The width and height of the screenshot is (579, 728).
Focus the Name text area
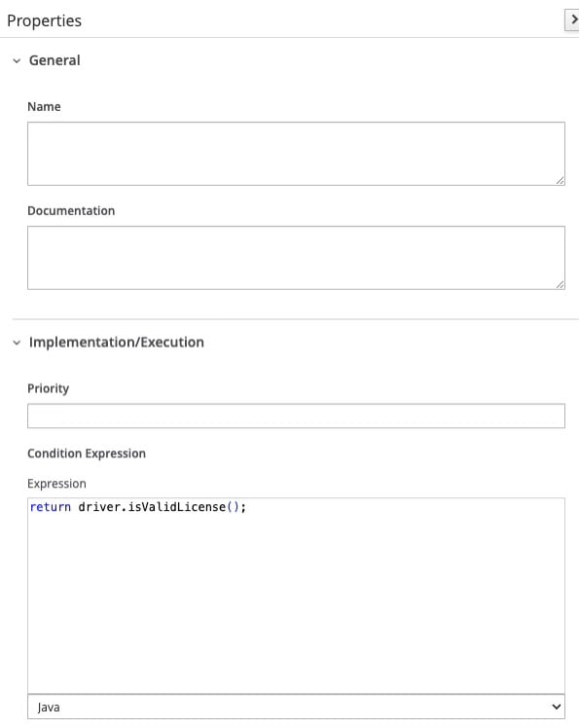(296, 154)
